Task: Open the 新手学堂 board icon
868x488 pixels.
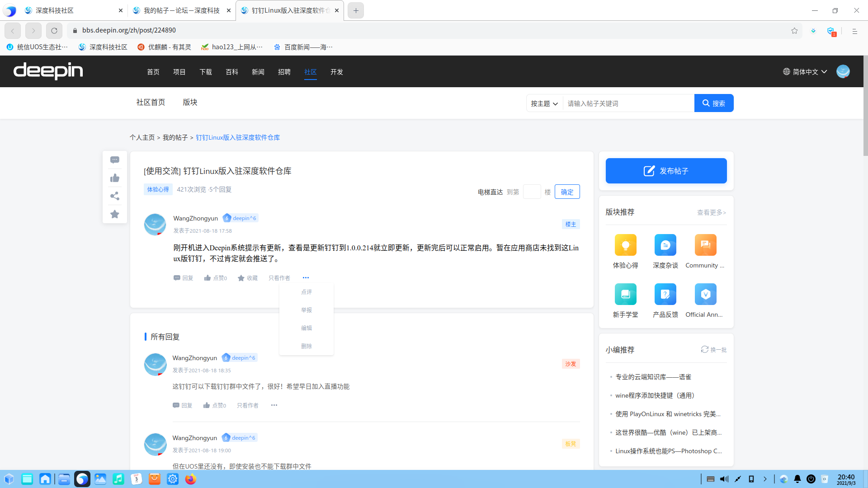Action: 625,294
